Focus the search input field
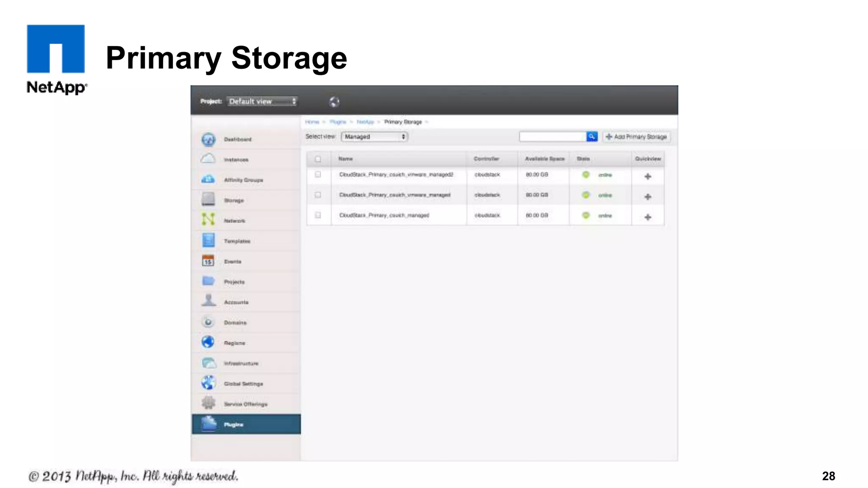This screenshot has width=868, height=488. pos(553,136)
